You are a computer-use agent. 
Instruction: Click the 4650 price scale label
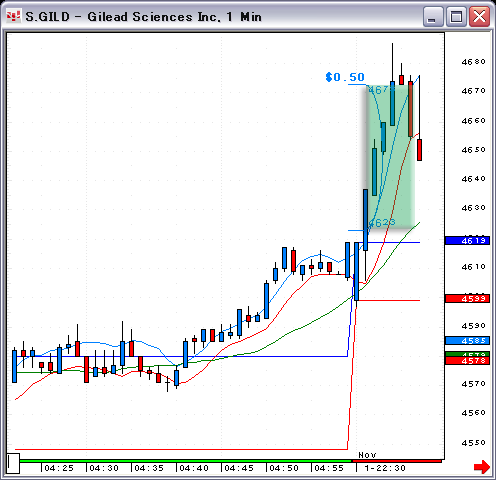click(474, 150)
